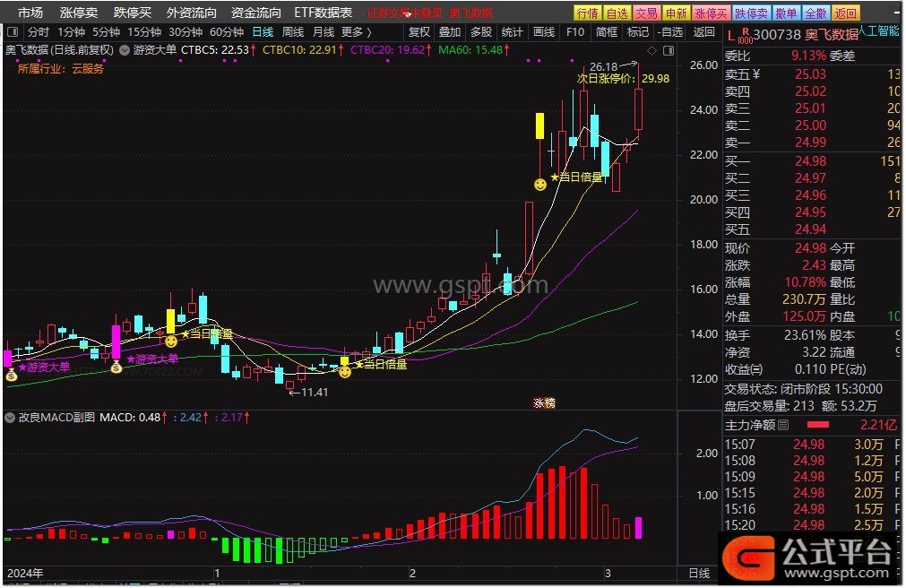Image resolution: width=906 pixels, height=588 pixels.
Task: Switch to the 月线 period
Action: coord(323,32)
